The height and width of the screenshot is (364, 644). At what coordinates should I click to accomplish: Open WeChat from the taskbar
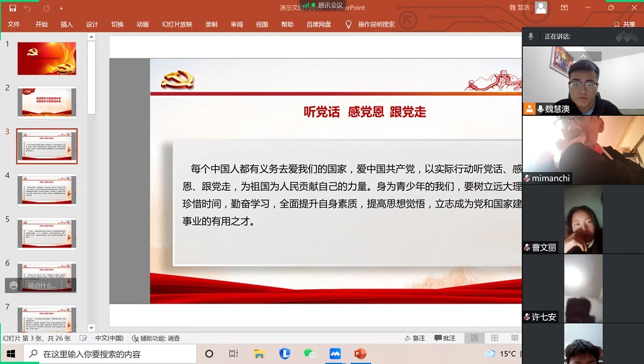pos(310,354)
